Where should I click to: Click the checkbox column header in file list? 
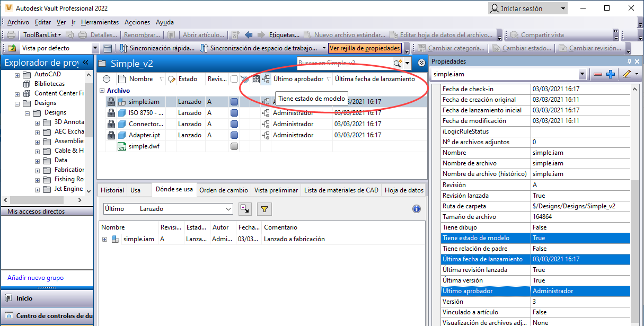[234, 79]
